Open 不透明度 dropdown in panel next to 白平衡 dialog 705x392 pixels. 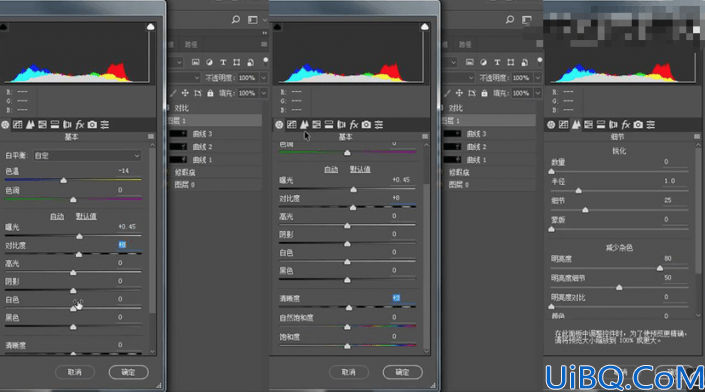264,78
